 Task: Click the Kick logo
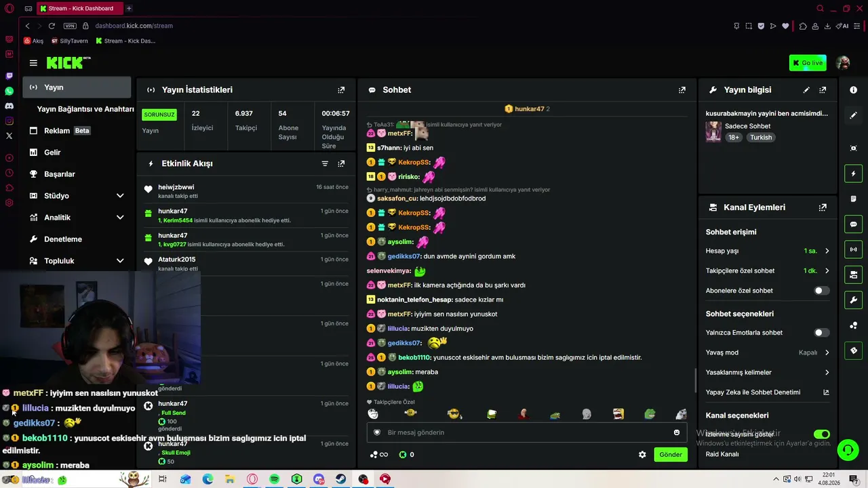pyautogui.click(x=68, y=62)
